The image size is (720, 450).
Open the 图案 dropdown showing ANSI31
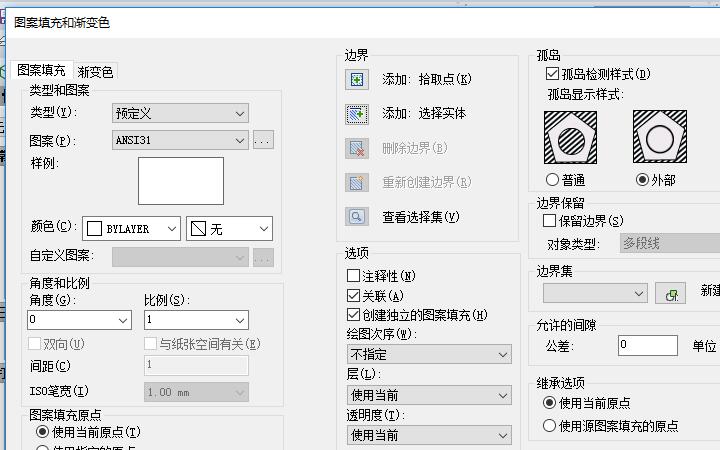(180, 140)
